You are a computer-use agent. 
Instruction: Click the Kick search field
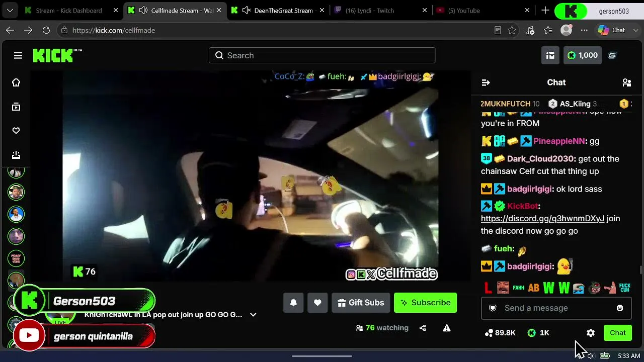[322, 55]
